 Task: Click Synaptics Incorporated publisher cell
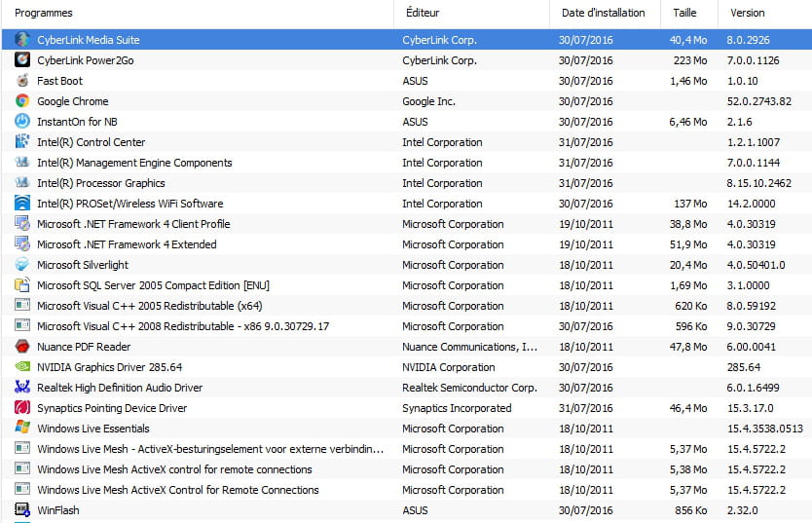click(x=457, y=408)
